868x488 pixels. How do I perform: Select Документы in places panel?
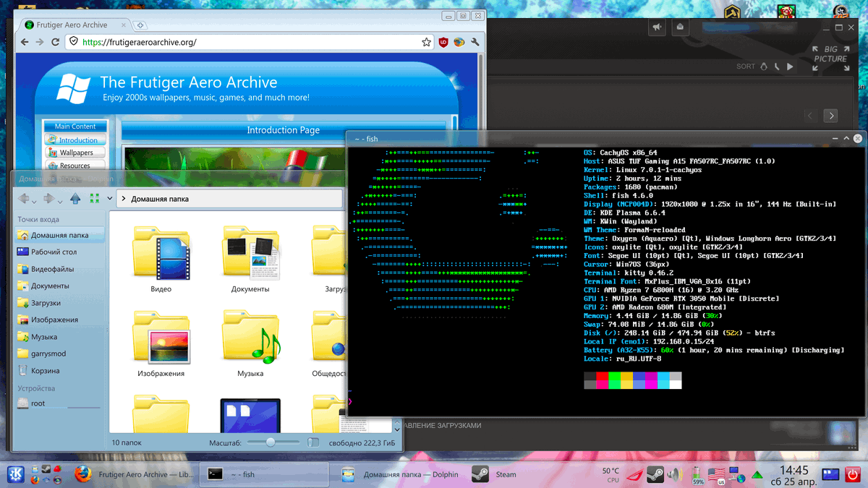point(60,286)
